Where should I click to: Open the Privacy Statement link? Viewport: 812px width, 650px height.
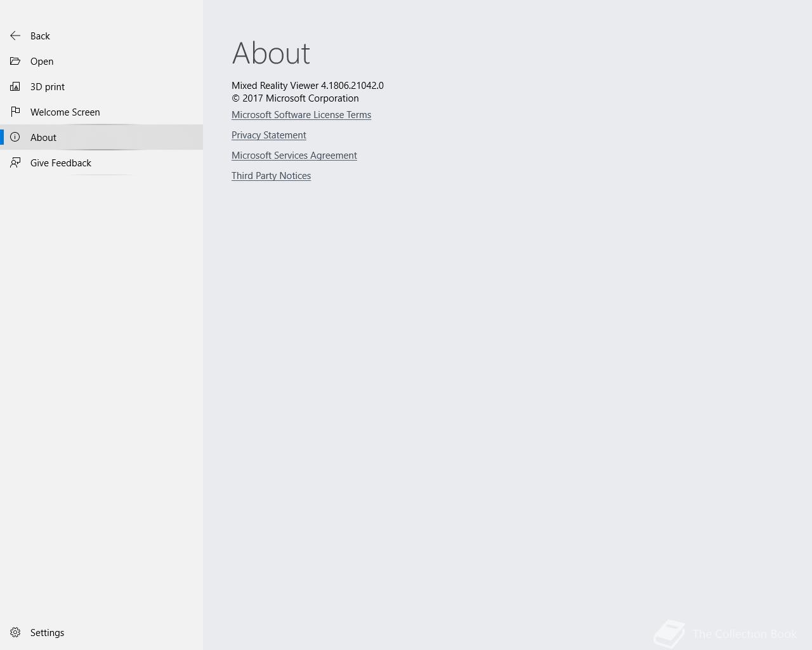point(269,135)
